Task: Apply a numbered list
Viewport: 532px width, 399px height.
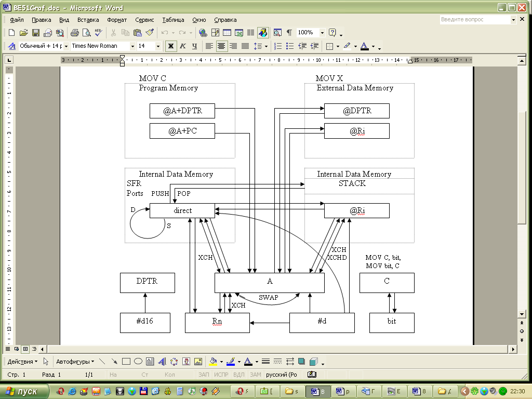Action: click(x=278, y=46)
